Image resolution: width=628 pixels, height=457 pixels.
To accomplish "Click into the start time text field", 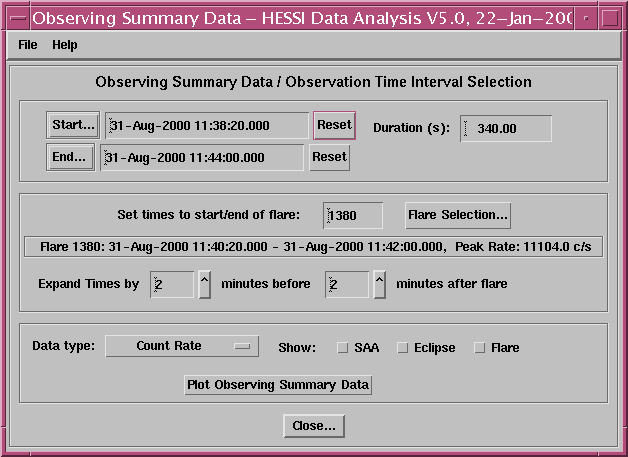I will pos(207,125).
